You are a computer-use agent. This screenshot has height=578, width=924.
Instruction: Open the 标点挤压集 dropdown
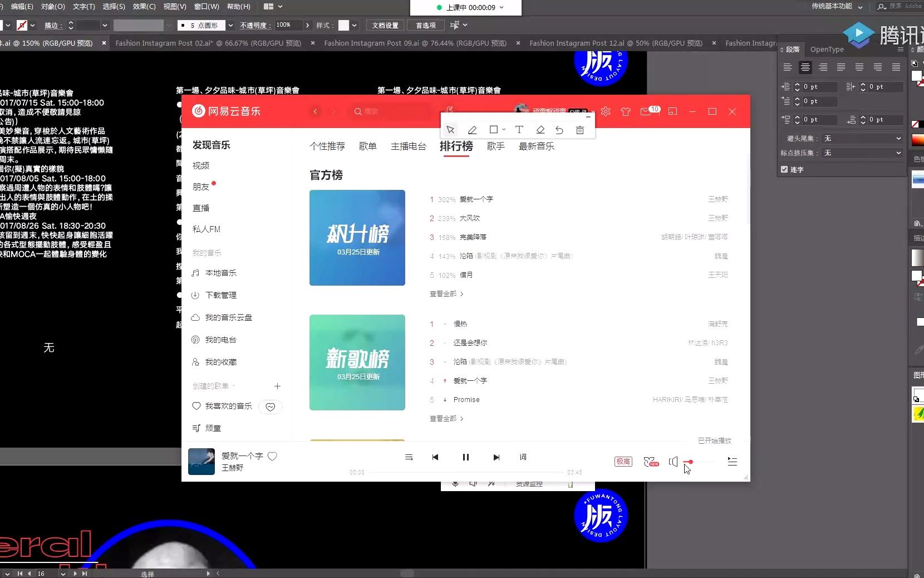click(x=862, y=153)
